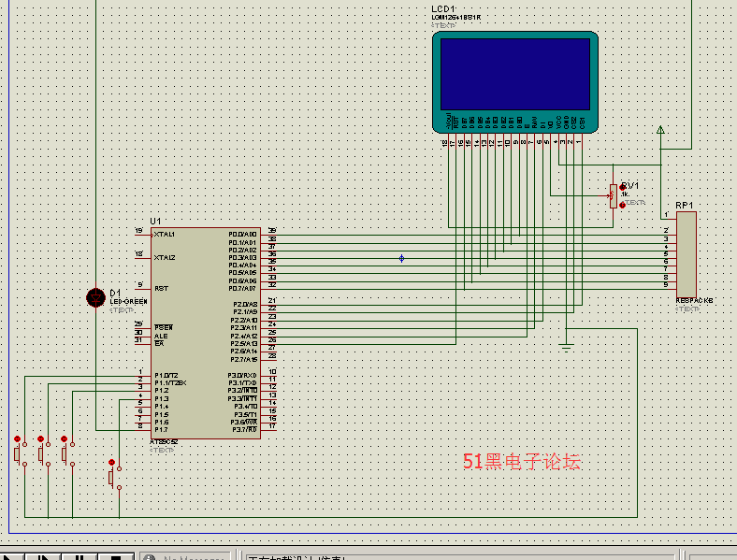Select the LED-GREEN value label
The image size is (737, 560).
[129, 302]
